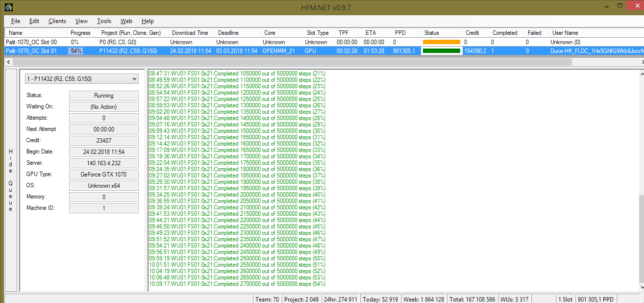Click the horizontal scrollbar under the slot grid
This screenshot has height=303, width=644.
(x=292, y=62)
